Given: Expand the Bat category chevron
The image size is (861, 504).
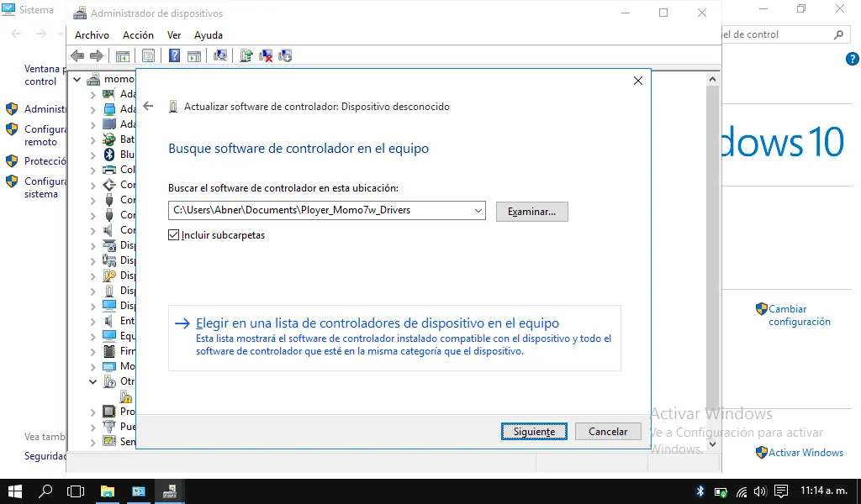Looking at the screenshot, I should click(92, 139).
